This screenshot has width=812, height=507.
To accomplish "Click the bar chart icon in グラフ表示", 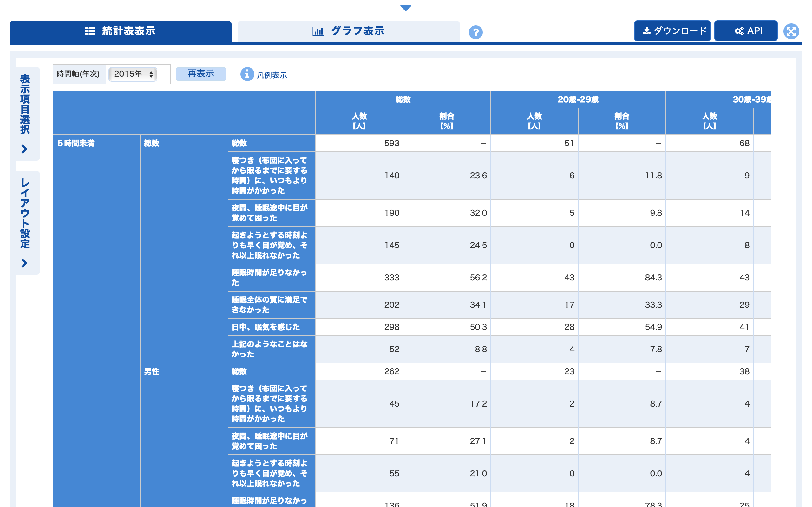I will click(x=318, y=31).
